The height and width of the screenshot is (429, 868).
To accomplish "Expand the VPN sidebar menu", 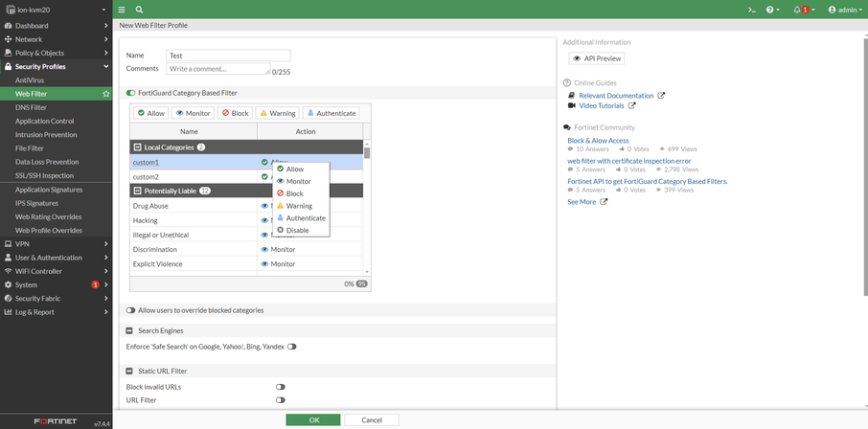I will [x=105, y=243].
